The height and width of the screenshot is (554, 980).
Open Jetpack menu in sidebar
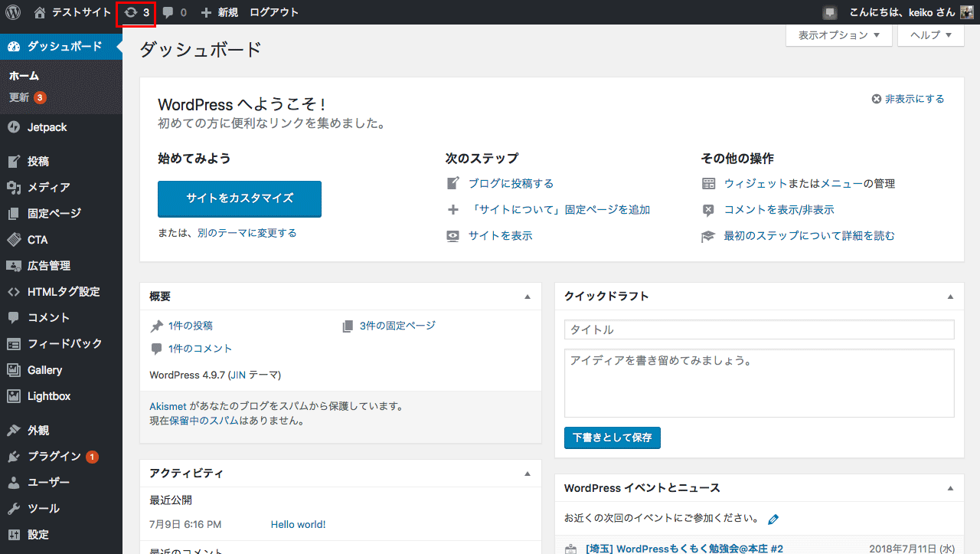[61, 127]
